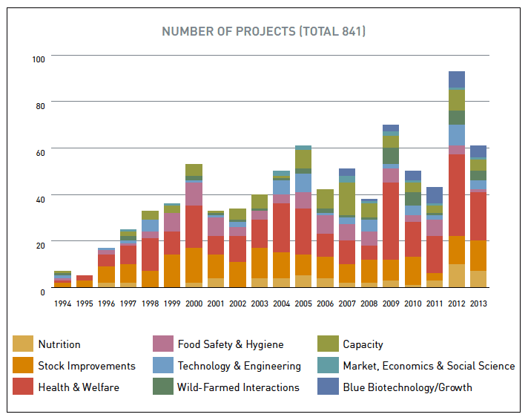
Task: Click the 1997 x-axis year label
Action: point(128,303)
